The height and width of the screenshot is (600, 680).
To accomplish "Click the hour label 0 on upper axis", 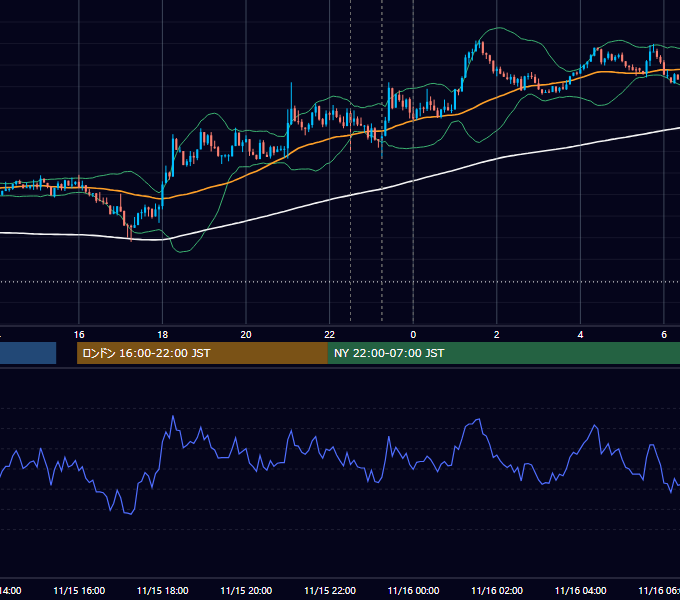I will pos(413,335).
